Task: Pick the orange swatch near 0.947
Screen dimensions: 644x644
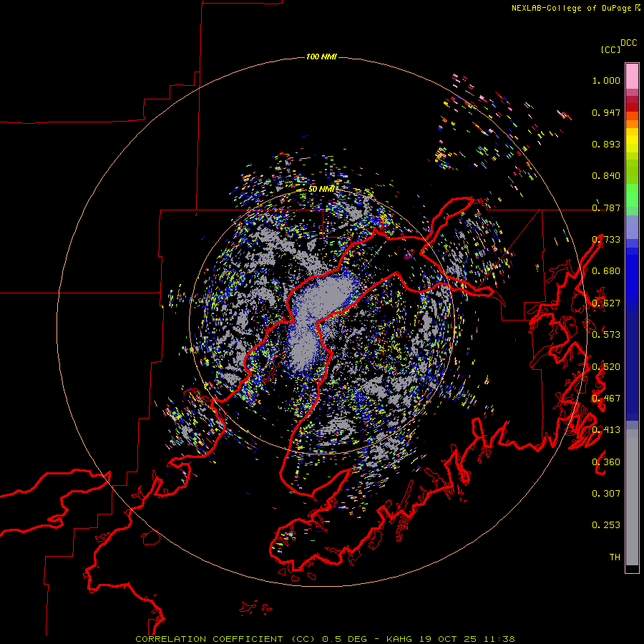Action: 632,116
